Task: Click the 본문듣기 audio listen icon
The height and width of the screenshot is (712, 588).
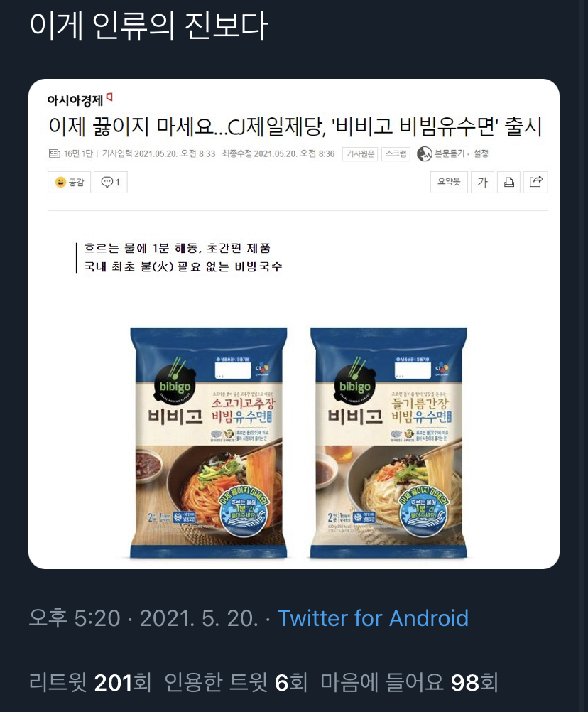Action: click(x=424, y=154)
